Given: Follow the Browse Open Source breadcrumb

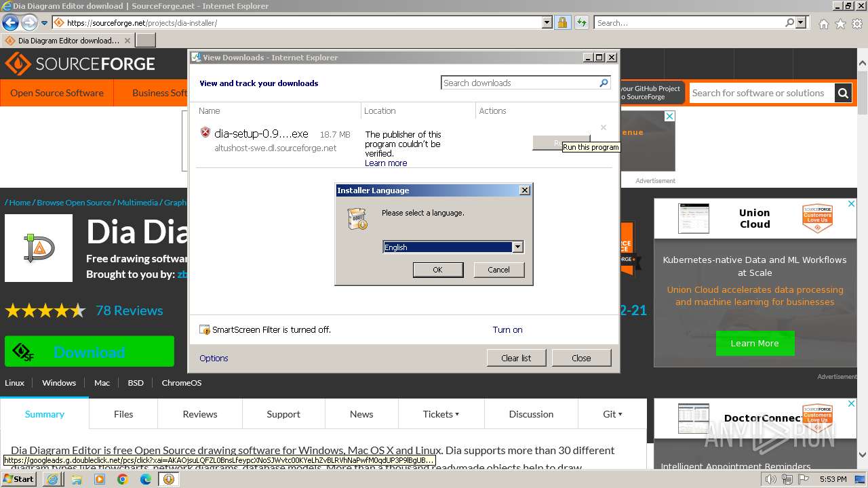Looking at the screenshot, I should pos(74,203).
